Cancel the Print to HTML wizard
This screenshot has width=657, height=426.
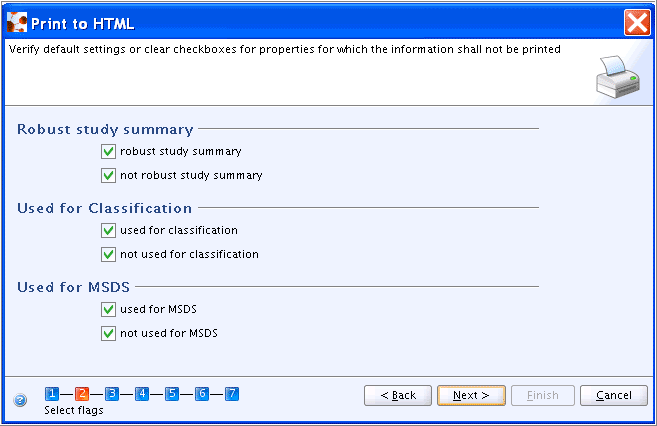coord(614,395)
